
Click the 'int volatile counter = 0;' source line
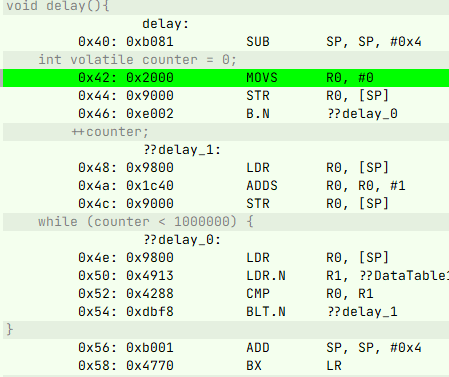pyautogui.click(x=226, y=60)
